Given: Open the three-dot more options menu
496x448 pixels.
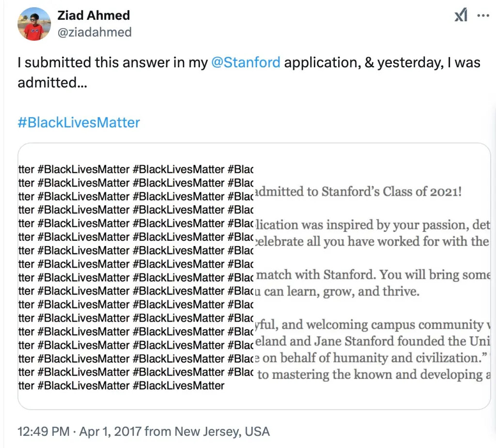Looking at the screenshot, I should coord(483,15).
